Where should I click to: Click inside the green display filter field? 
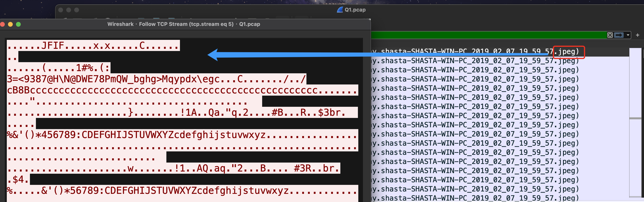click(488, 35)
